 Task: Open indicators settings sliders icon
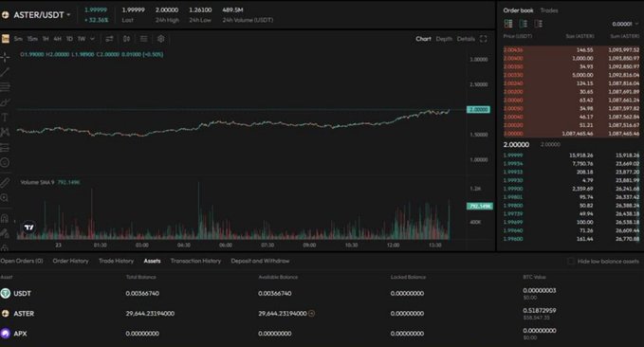[x=109, y=39]
